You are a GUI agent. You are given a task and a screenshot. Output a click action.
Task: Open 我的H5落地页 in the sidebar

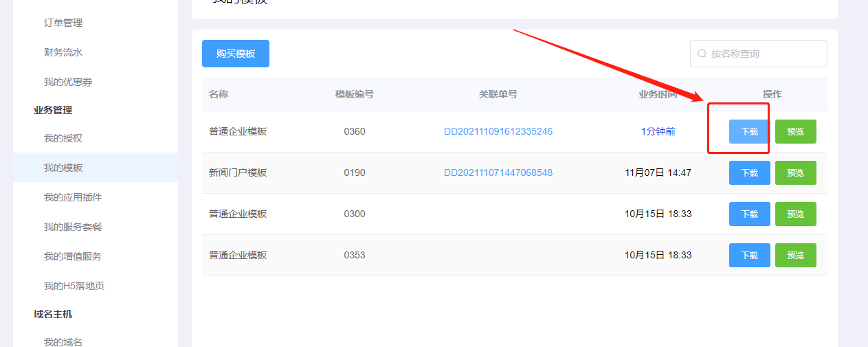coord(74,286)
